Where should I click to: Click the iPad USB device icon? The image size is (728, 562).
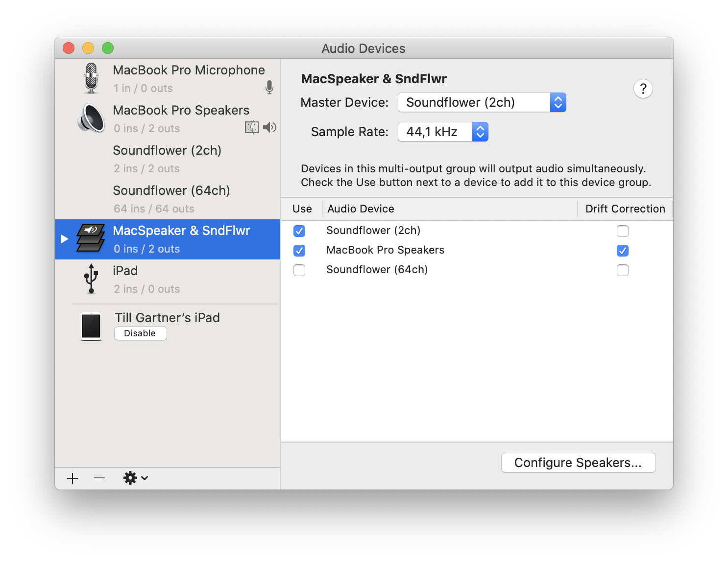pyautogui.click(x=91, y=279)
